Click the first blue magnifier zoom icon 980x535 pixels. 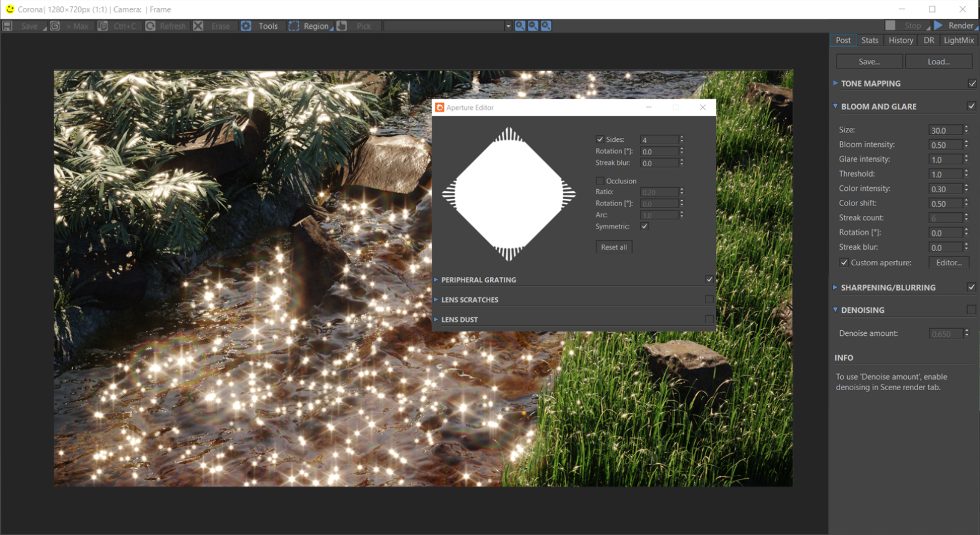click(x=520, y=26)
